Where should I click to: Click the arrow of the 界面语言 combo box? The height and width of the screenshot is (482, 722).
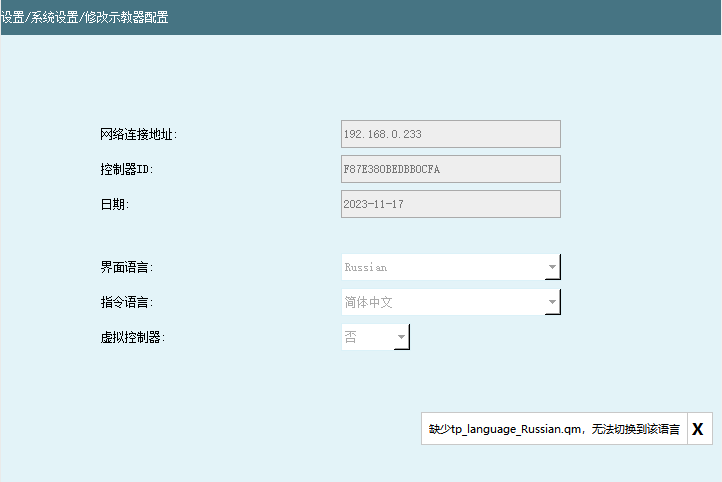click(x=551, y=268)
